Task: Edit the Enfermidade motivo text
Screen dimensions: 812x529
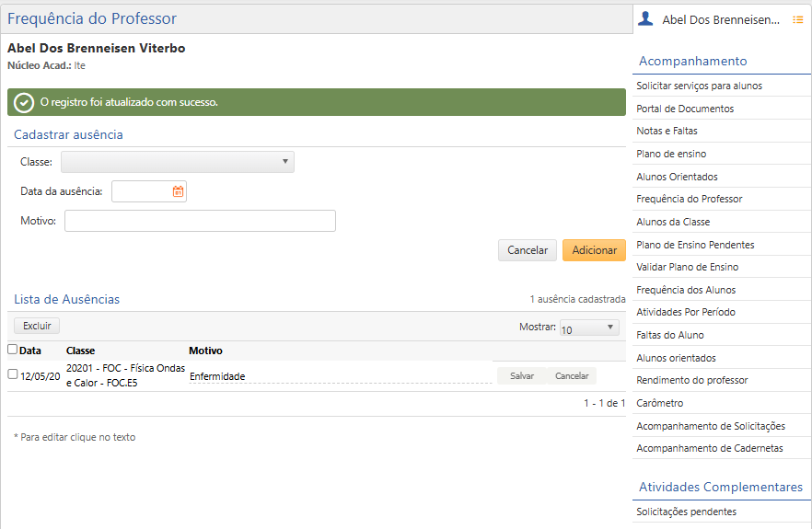Action: click(217, 376)
